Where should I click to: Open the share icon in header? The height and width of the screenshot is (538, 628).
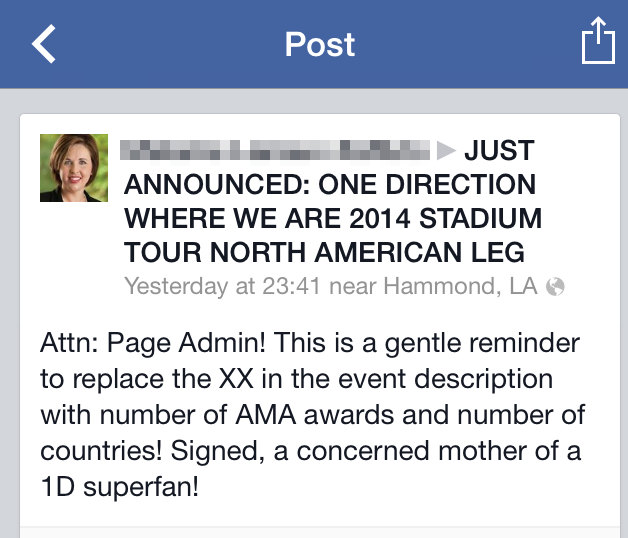597,43
